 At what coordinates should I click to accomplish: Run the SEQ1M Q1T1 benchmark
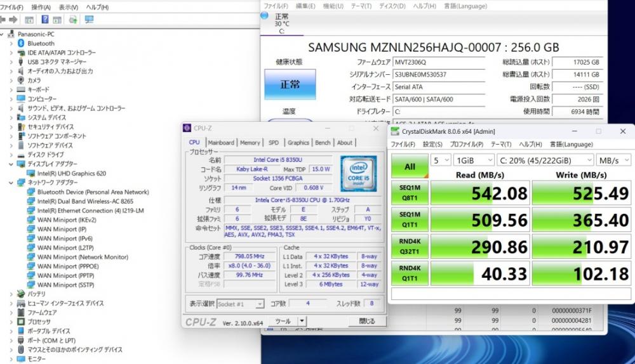[x=410, y=219]
